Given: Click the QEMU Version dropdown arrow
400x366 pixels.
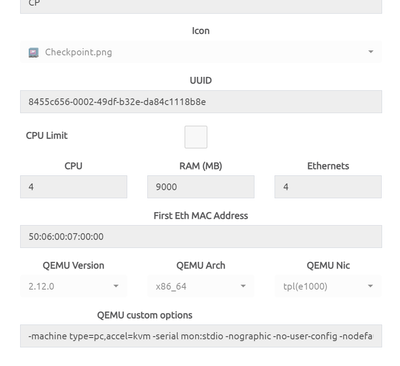Looking at the screenshot, I should [x=116, y=286].
